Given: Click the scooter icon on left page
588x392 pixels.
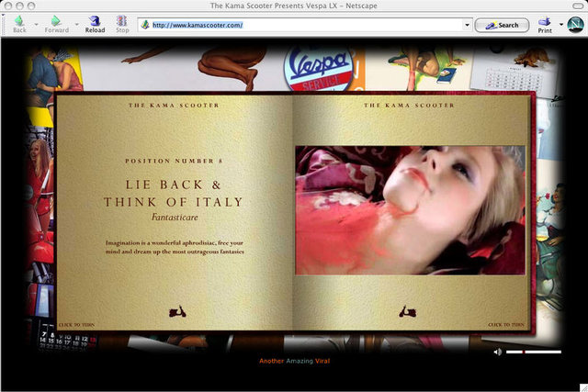Looking at the screenshot, I should tap(177, 311).
